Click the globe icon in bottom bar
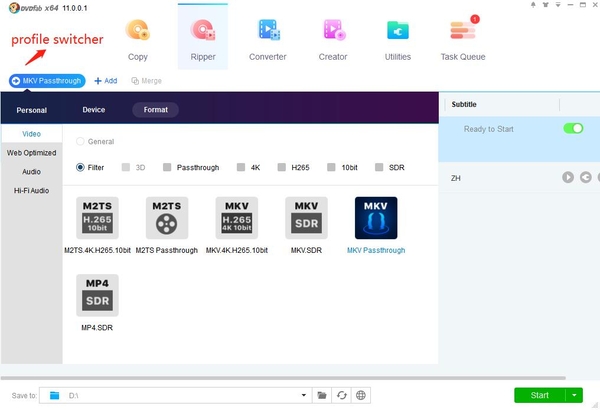Screen dimensions: 600x410 click(x=361, y=395)
